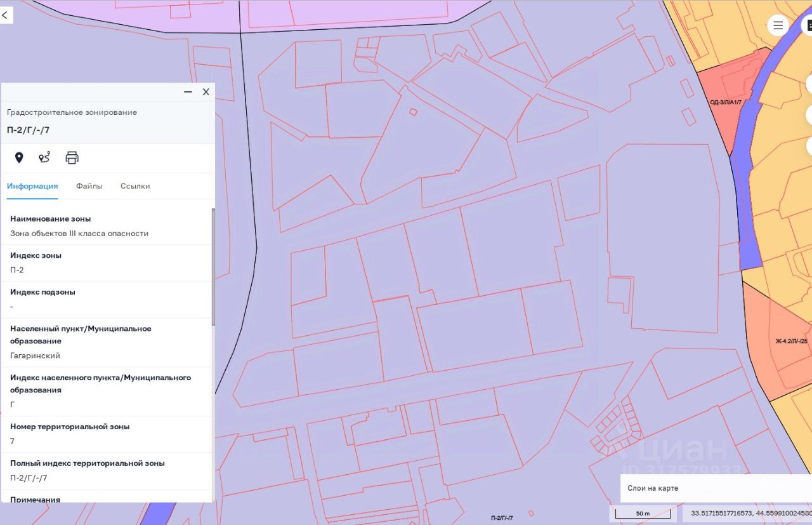Collapse the zoning info panel

point(188,92)
